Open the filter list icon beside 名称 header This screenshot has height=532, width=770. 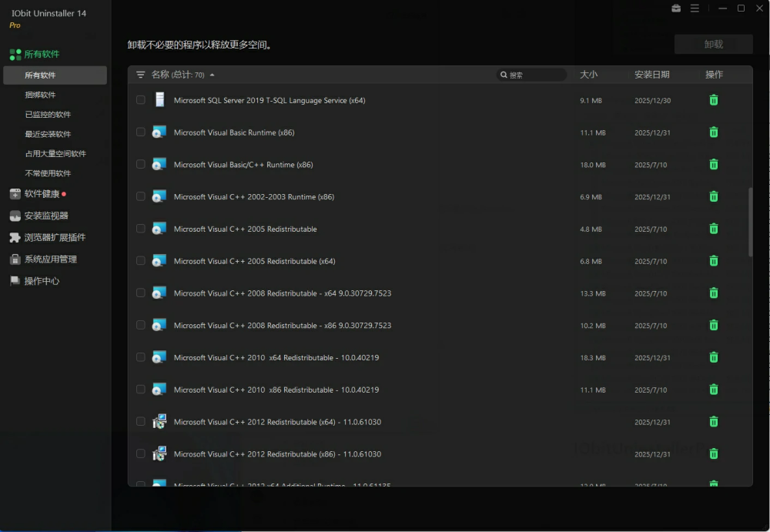click(x=140, y=75)
